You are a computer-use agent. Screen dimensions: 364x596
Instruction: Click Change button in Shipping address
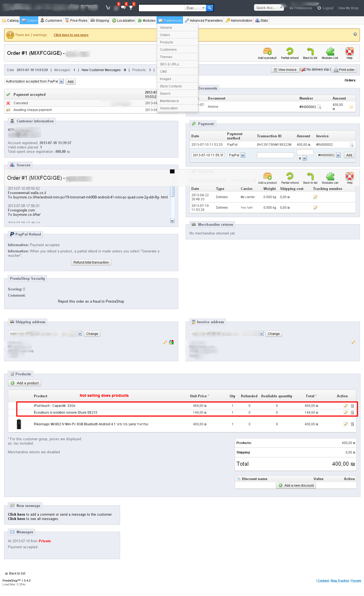[92, 334]
